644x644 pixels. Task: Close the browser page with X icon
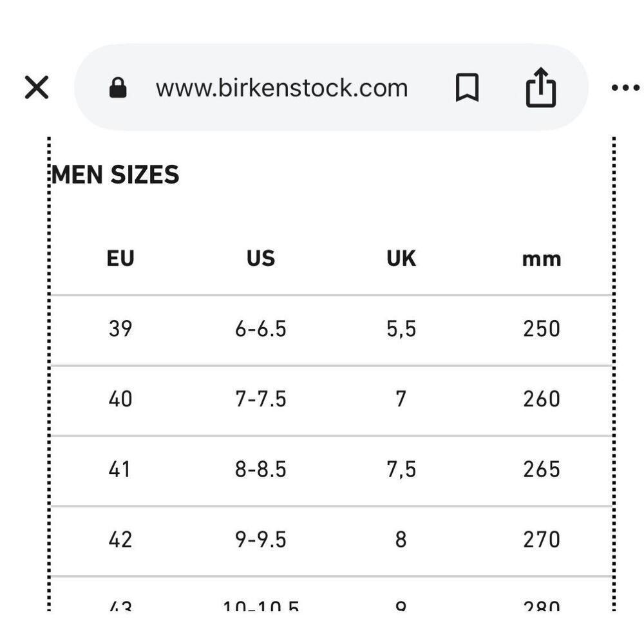tap(37, 88)
